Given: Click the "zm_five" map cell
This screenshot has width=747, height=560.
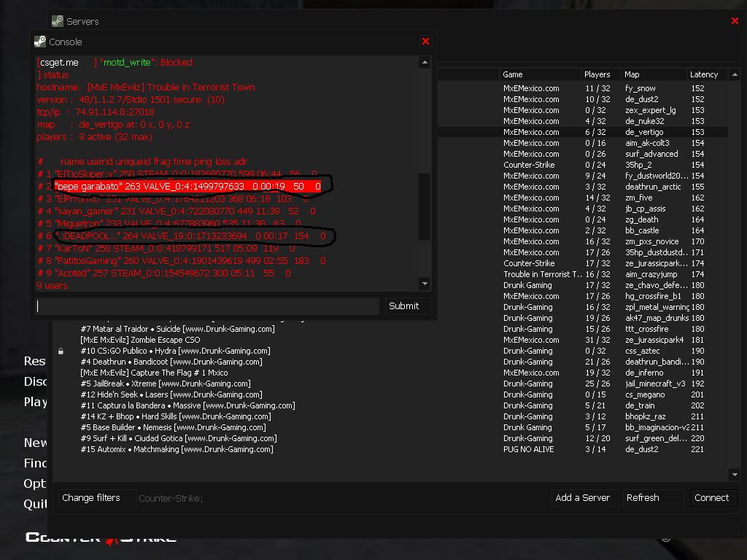Looking at the screenshot, I should pyautogui.click(x=638, y=198).
